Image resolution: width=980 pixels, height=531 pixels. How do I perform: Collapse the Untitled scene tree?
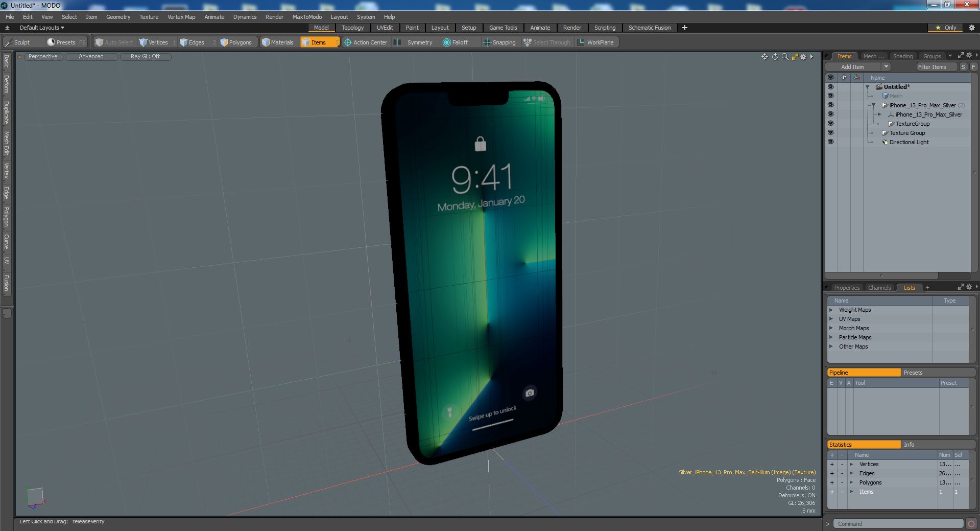867,87
